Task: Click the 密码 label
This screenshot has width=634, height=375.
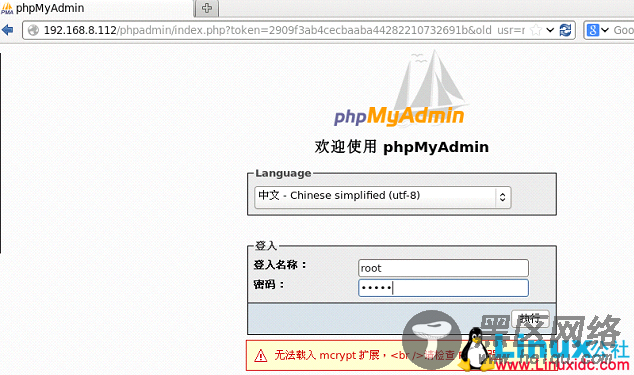Action: [269, 285]
